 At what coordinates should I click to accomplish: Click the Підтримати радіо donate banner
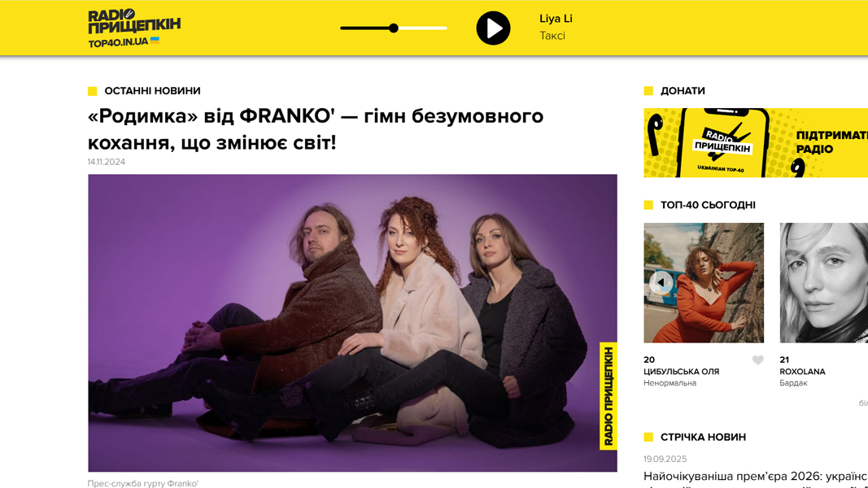[x=756, y=143]
